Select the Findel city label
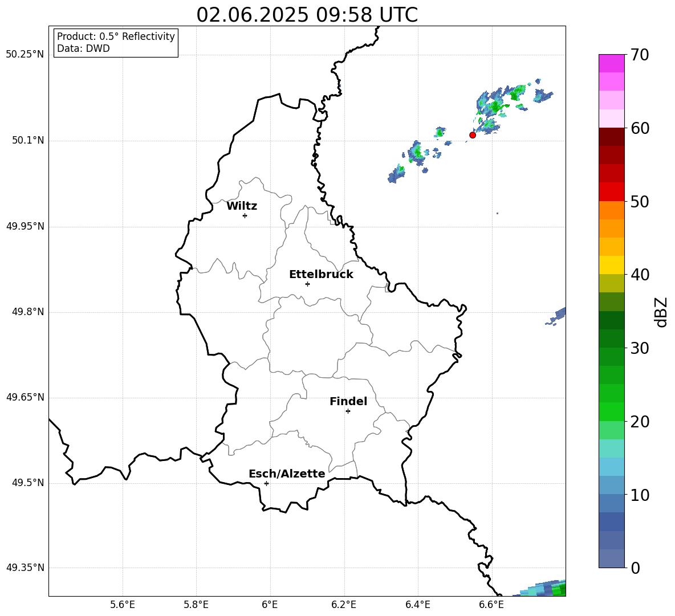 pos(348,401)
